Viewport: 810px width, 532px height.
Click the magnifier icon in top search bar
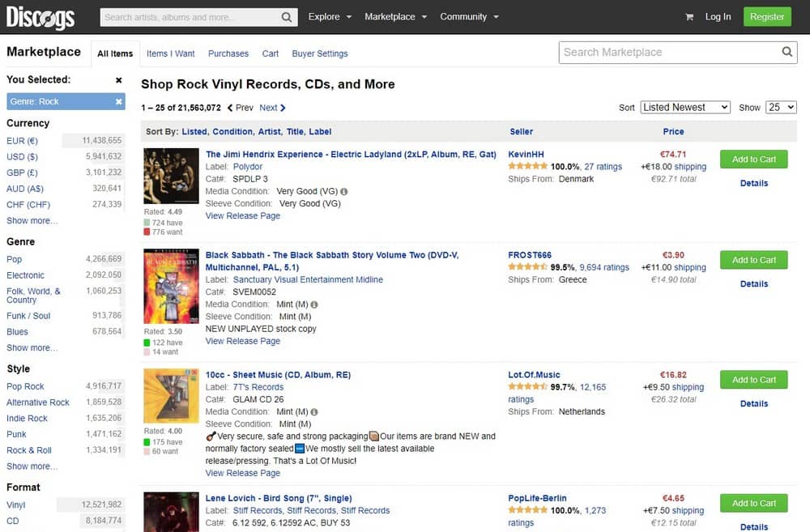pyautogui.click(x=287, y=17)
